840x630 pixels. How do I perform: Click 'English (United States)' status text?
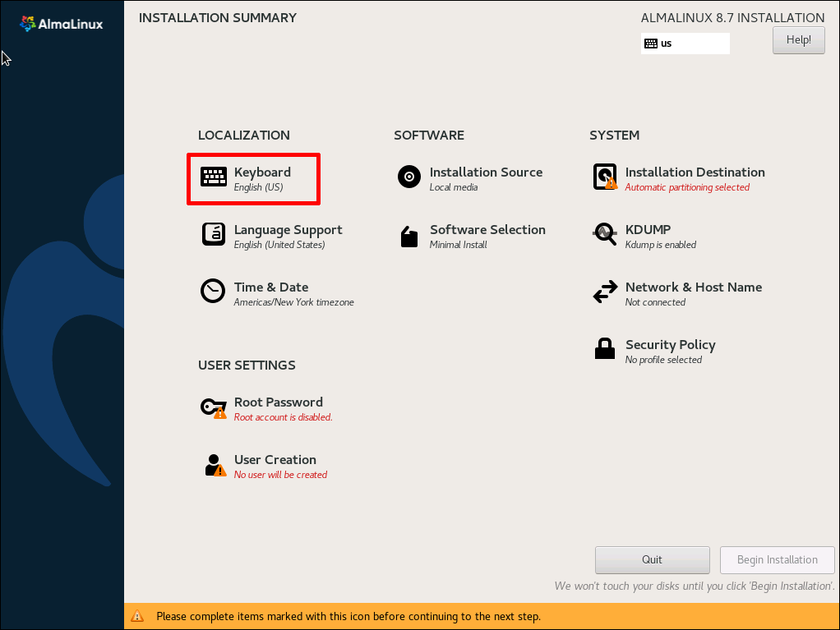click(279, 245)
